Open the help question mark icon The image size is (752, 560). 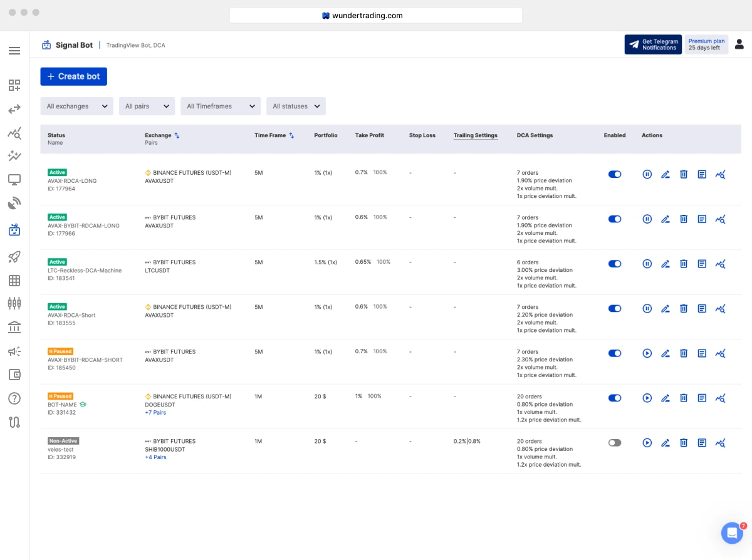pyautogui.click(x=14, y=398)
